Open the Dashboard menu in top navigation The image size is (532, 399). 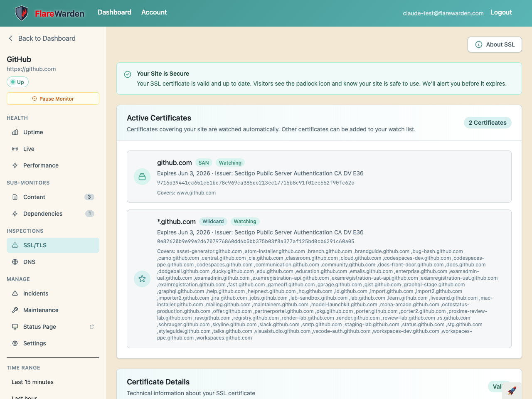[x=114, y=12]
